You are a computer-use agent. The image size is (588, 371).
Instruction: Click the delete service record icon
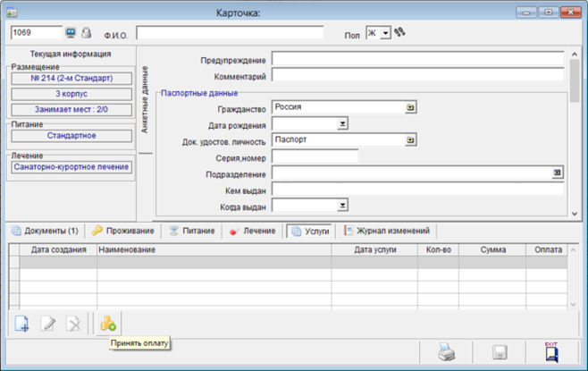pos(75,323)
